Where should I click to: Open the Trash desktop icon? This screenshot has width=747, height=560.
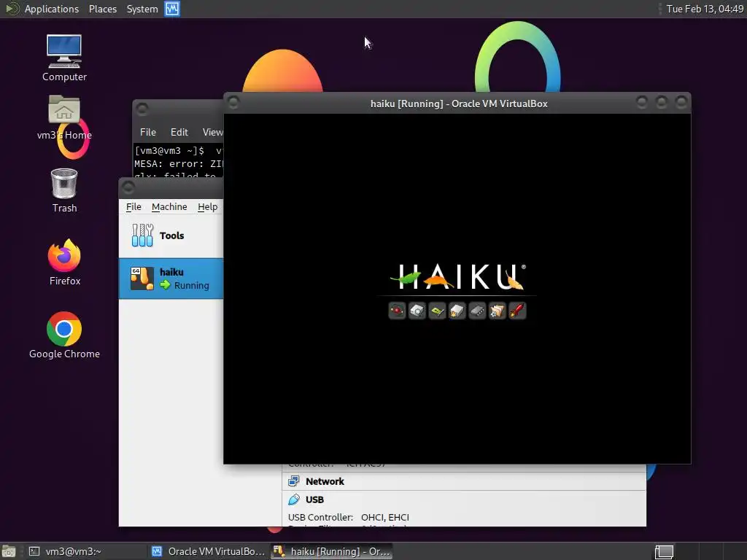(x=64, y=190)
